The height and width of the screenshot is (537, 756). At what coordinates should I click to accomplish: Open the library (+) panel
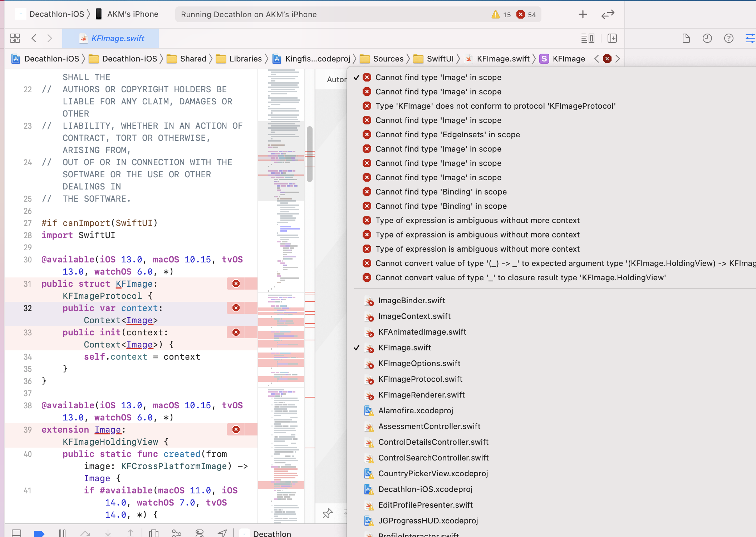pos(583,14)
